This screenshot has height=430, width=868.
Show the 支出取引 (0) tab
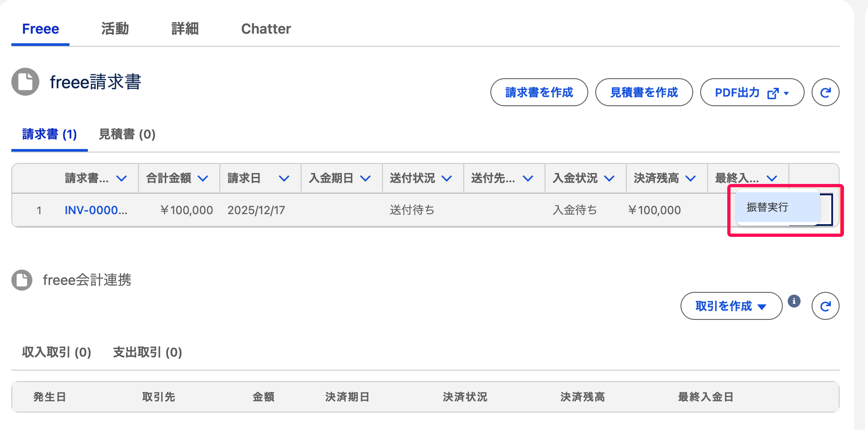pyautogui.click(x=147, y=352)
